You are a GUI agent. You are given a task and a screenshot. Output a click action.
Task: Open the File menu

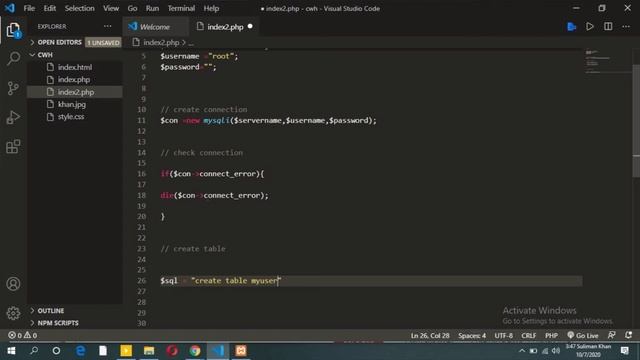[x=29, y=8]
